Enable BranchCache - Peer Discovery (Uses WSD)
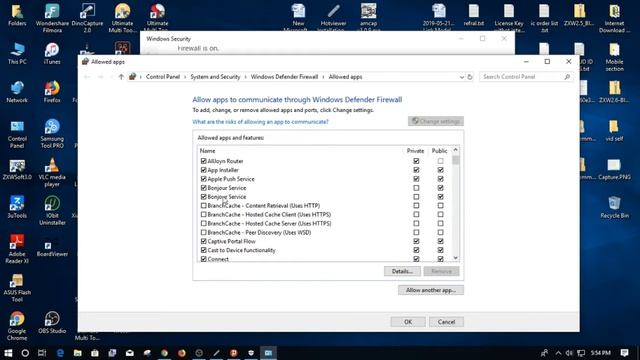Viewport: 640px width, 360px height. click(203, 232)
